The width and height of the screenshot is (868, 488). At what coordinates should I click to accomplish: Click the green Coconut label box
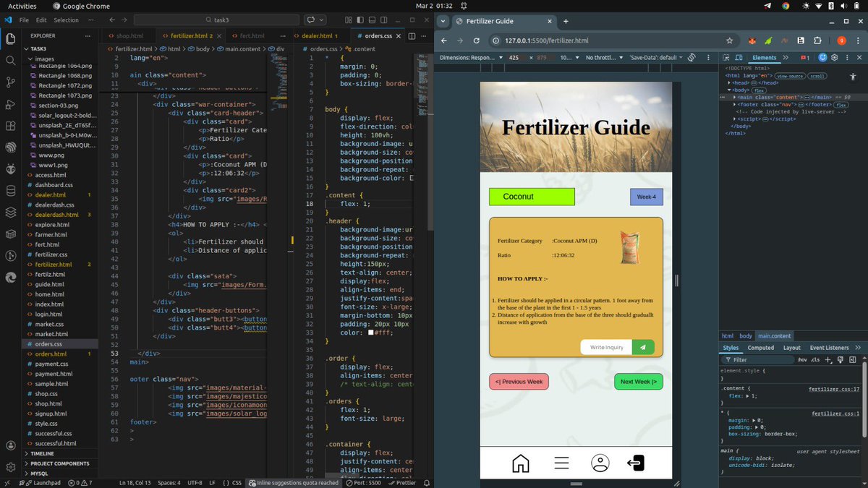[x=532, y=197]
